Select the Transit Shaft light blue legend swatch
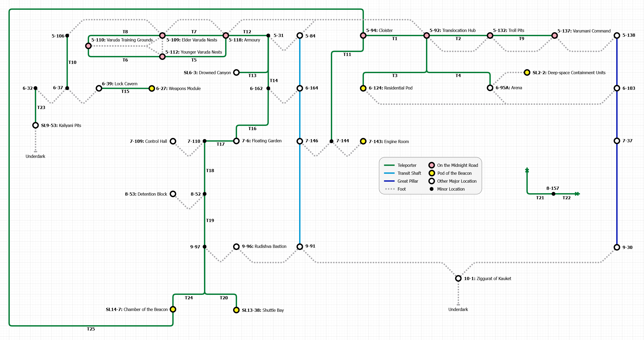This screenshot has height=340, width=644. (389, 173)
